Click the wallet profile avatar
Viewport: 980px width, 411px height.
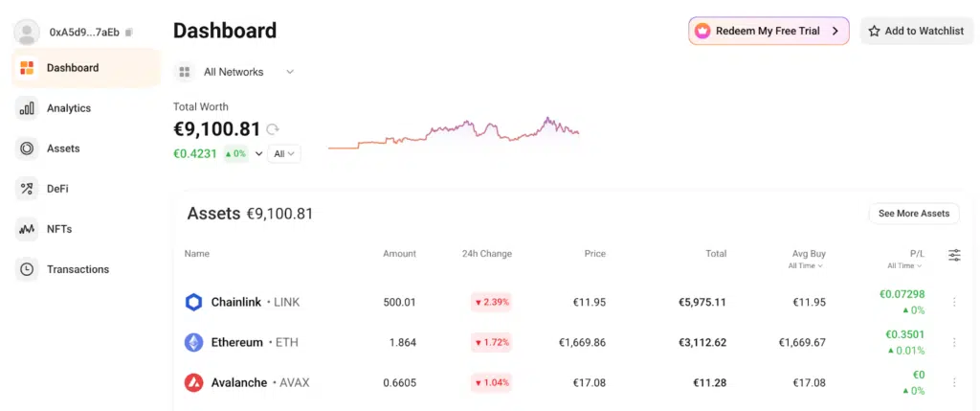click(27, 32)
